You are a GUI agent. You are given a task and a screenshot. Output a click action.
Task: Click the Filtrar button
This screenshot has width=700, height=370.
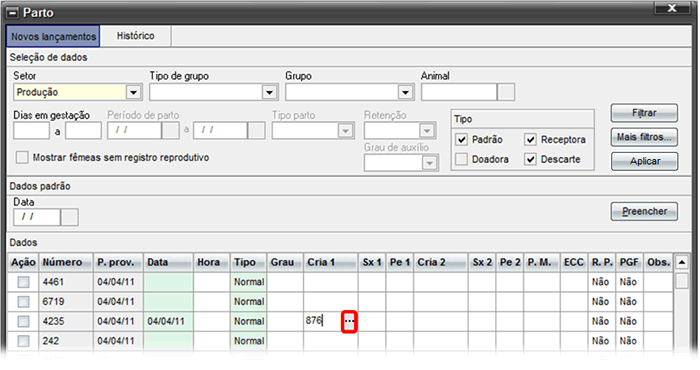pos(644,113)
